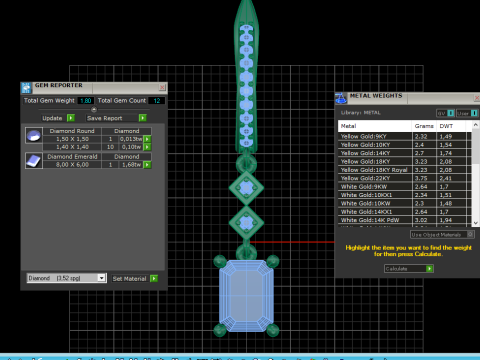This screenshot has width=480, height=360.
Task: Click the Total Gem Weight value 1,80
Action: coord(86,101)
